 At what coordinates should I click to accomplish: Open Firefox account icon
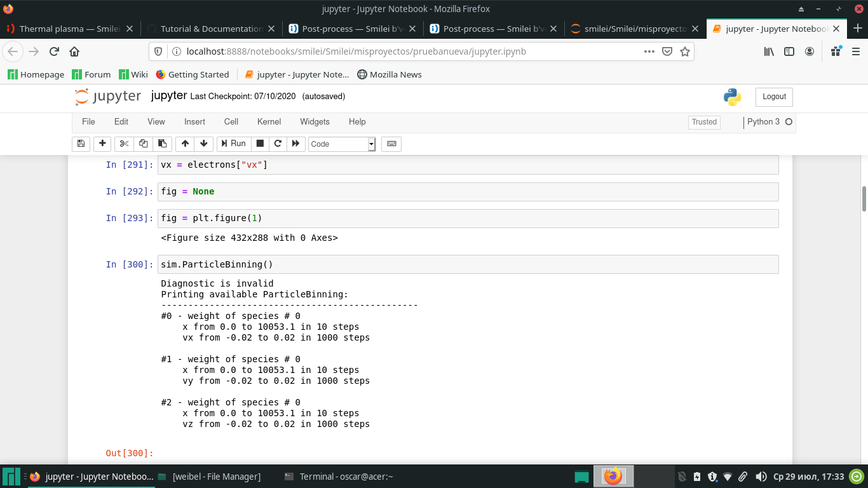[x=810, y=51]
